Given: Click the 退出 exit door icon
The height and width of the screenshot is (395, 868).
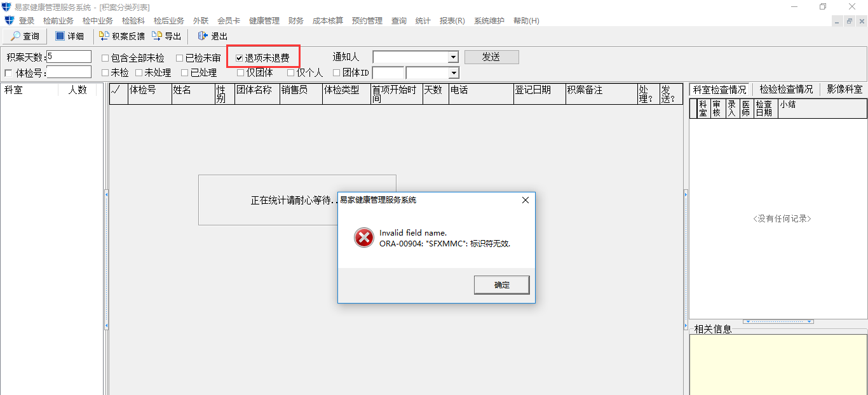Looking at the screenshot, I should click(203, 36).
